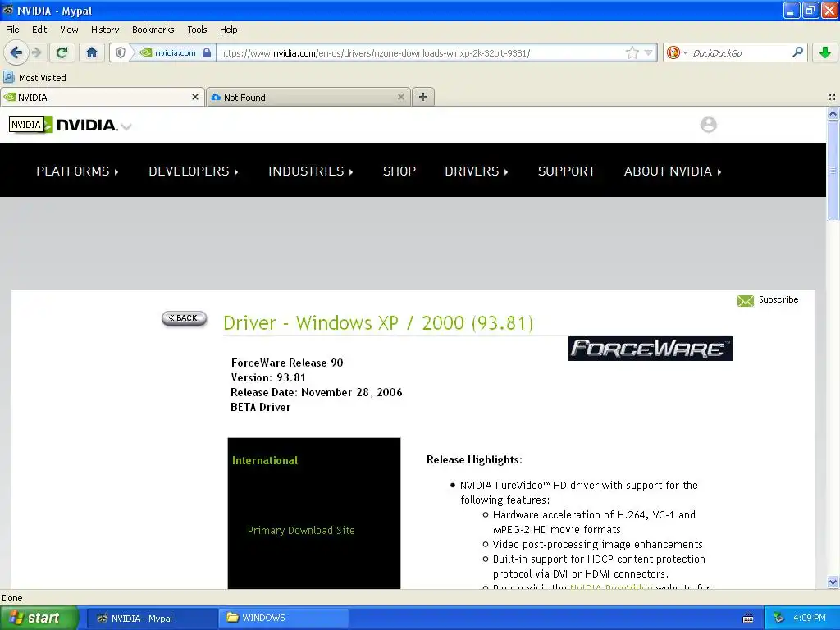
Task: Click the 4:09 PM taskbar clock
Action: point(810,618)
